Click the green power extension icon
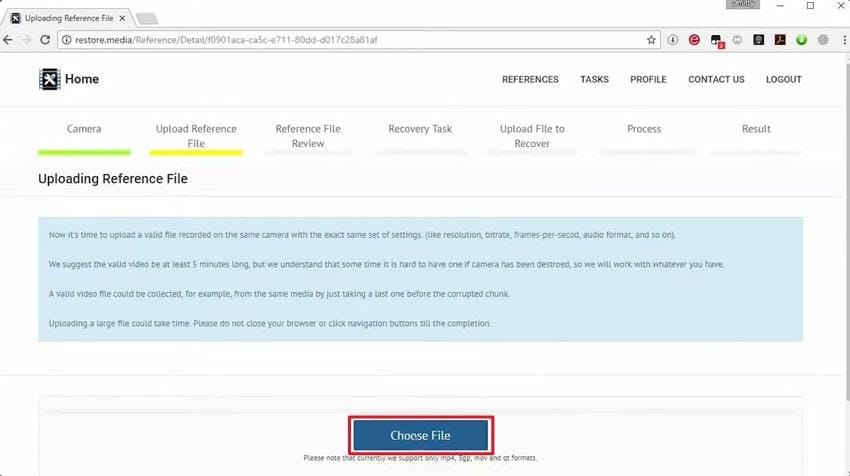This screenshot has height=476, width=850. pos(801,40)
